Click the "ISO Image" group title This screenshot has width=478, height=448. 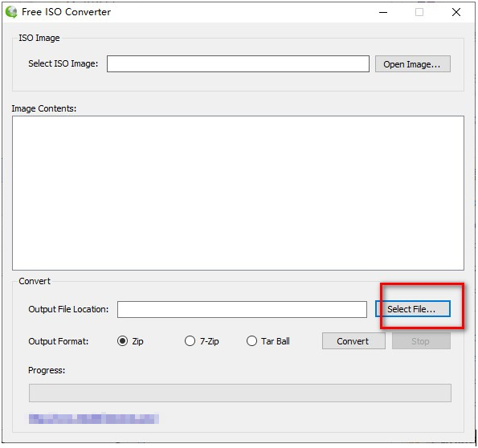pyautogui.click(x=39, y=38)
